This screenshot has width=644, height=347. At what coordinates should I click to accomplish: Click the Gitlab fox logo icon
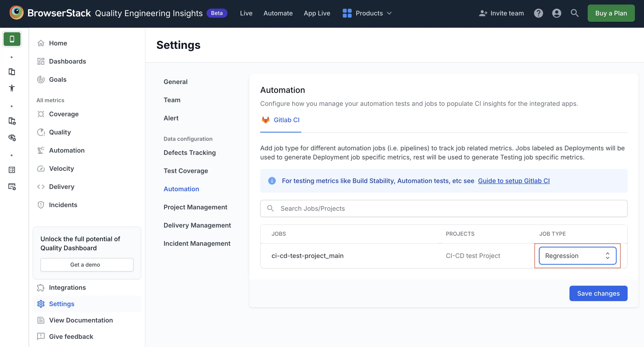tap(265, 120)
